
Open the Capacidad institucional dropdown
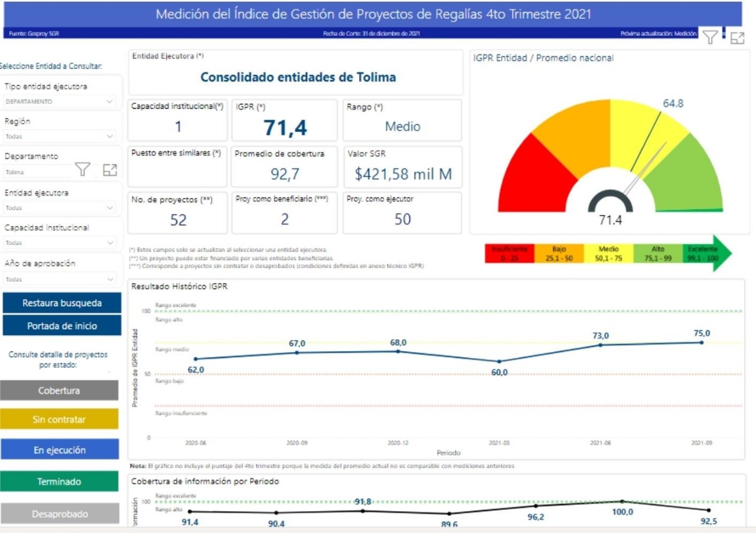click(x=110, y=243)
